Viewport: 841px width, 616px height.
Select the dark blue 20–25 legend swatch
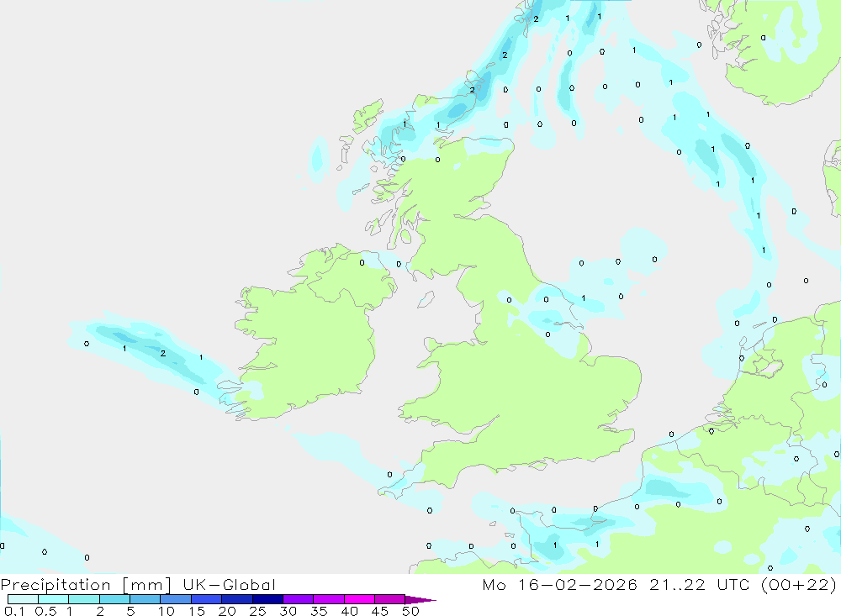(x=236, y=599)
